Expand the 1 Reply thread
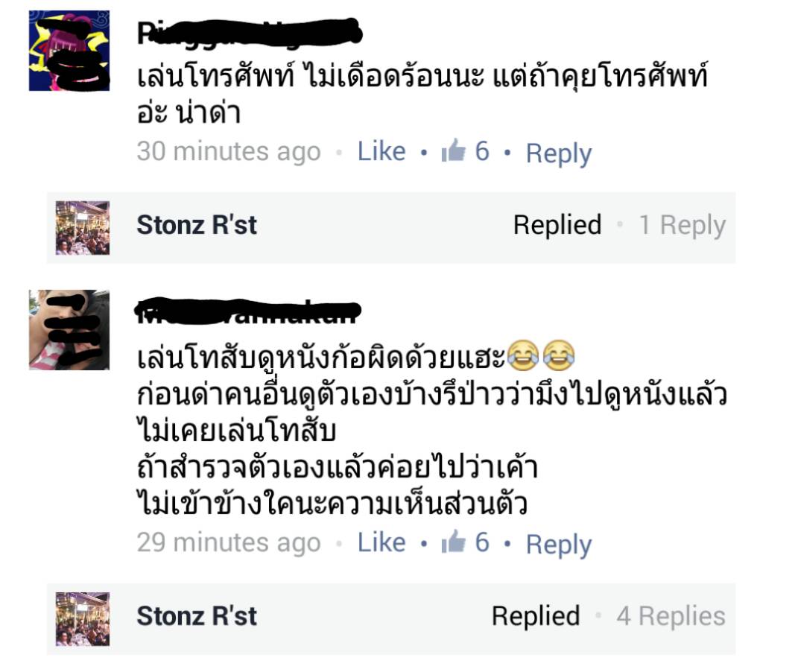The height and width of the screenshot is (672, 798). (x=682, y=225)
